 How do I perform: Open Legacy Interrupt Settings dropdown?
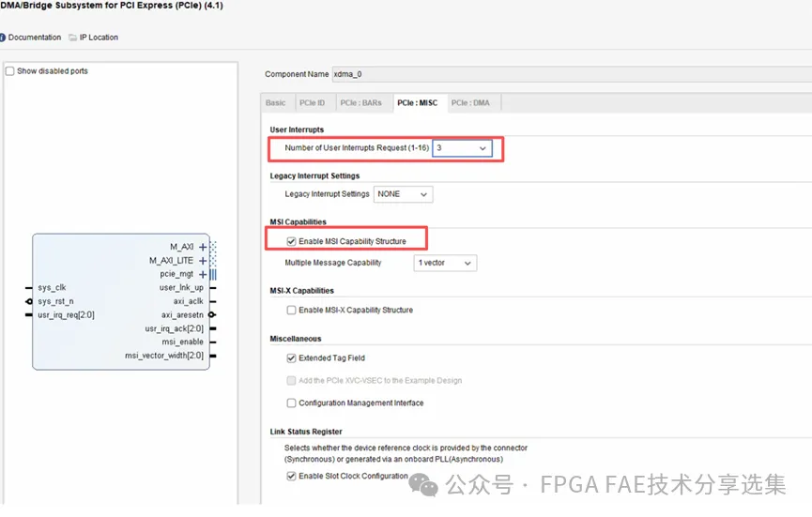pos(403,194)
